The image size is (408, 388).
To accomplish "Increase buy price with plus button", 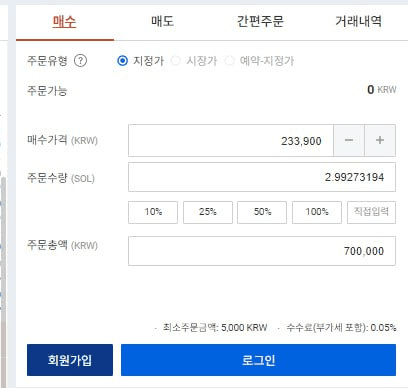I will (380, 140).
